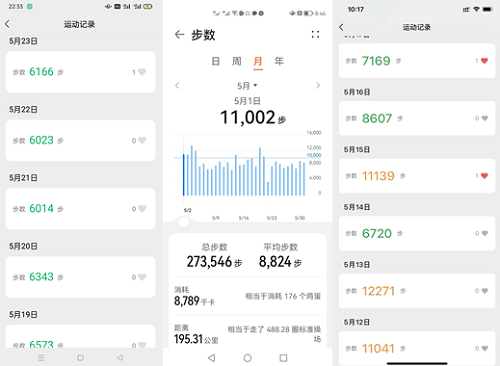
Task: Tap the back chevron of the left 运动记录 screen
Action: click(x=7, y=24)
